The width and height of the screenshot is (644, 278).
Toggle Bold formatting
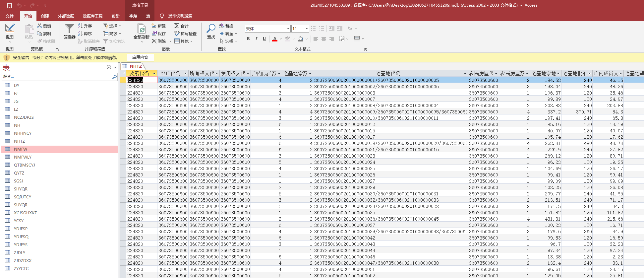(x=248, y=39)
